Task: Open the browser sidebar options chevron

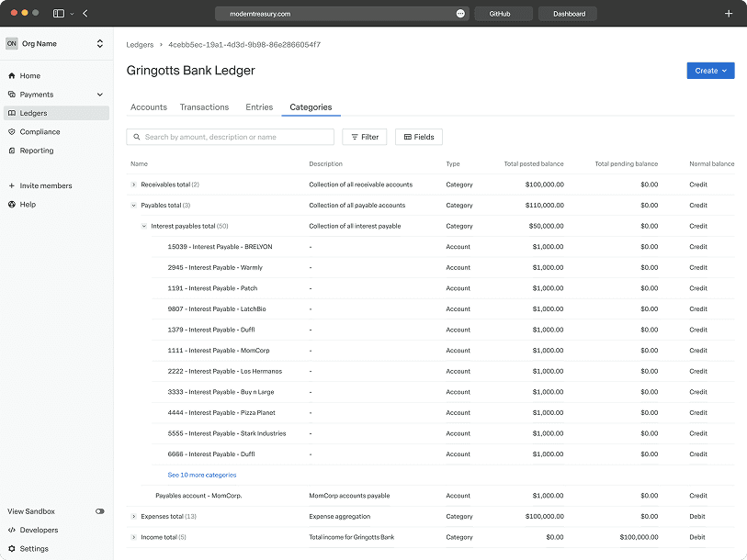Action: (72, 14)
